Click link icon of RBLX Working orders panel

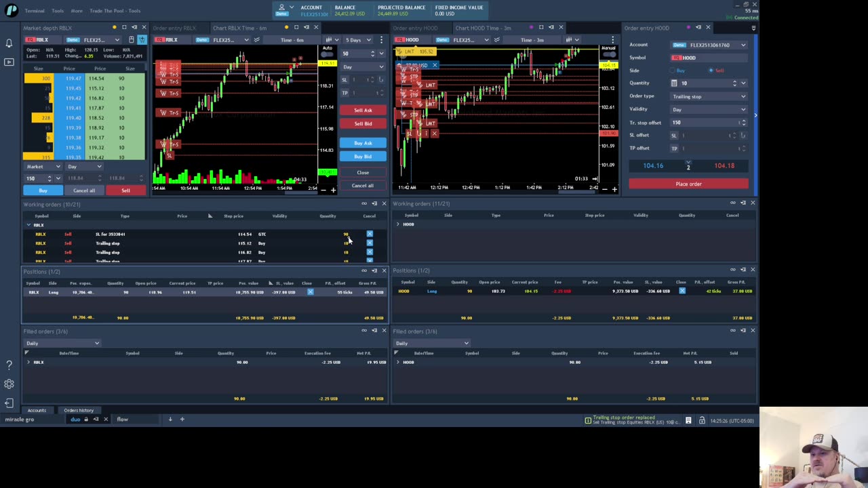[x=364, y=204]
